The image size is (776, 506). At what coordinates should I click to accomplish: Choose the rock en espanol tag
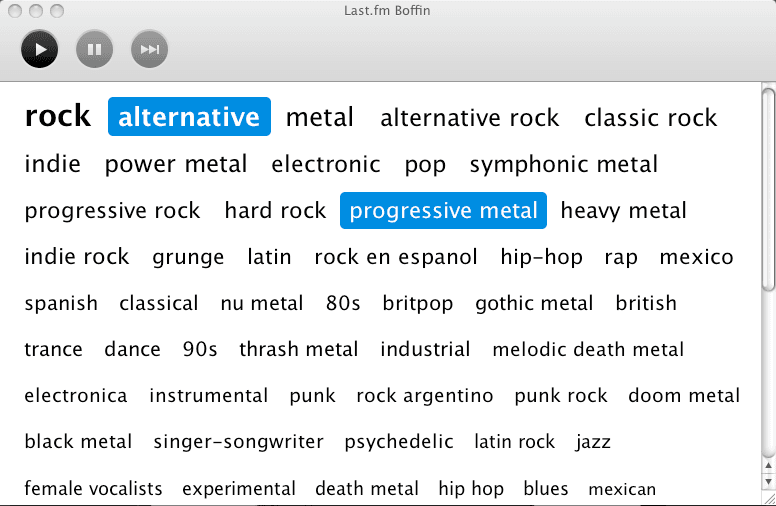click(x=396, y=257)
